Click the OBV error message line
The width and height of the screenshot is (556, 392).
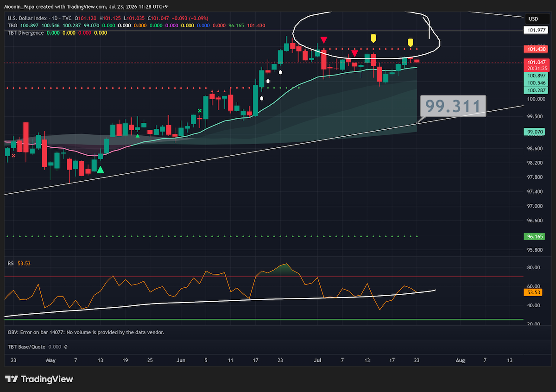[86, 332]
